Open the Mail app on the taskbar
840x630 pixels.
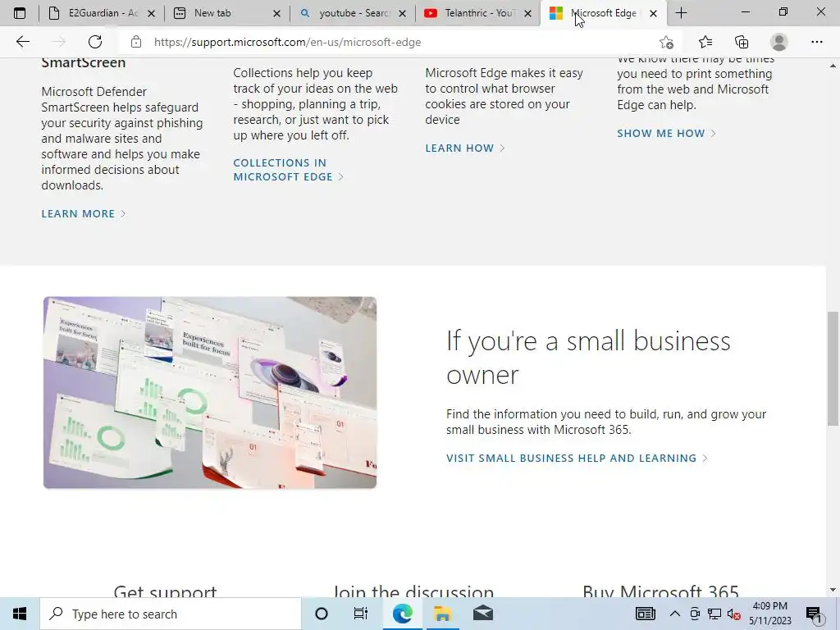(x=483, y=614)
